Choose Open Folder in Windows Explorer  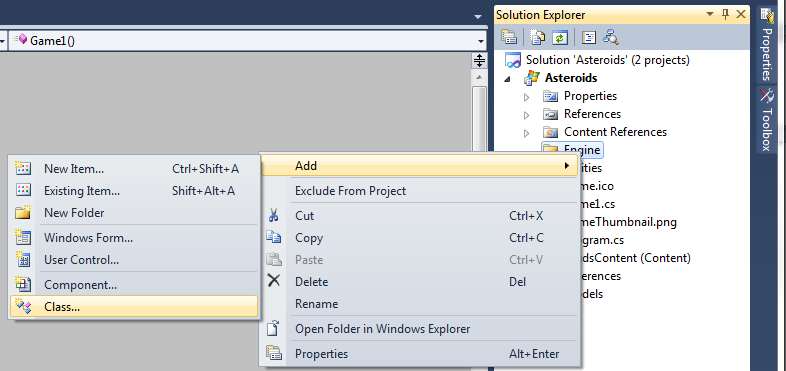click(x=420, y=329)
